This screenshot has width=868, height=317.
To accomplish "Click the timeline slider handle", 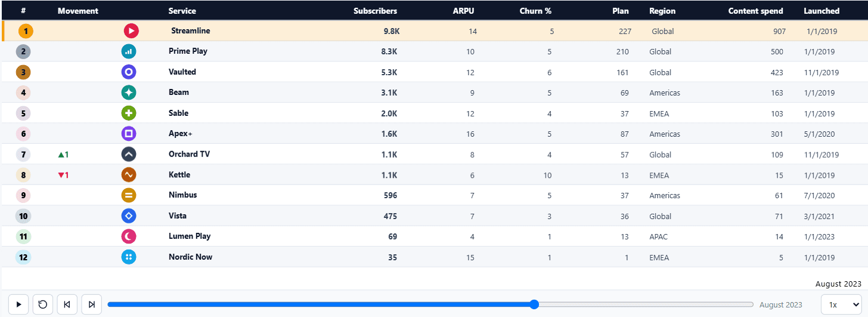I will click(x=534, y=304).
